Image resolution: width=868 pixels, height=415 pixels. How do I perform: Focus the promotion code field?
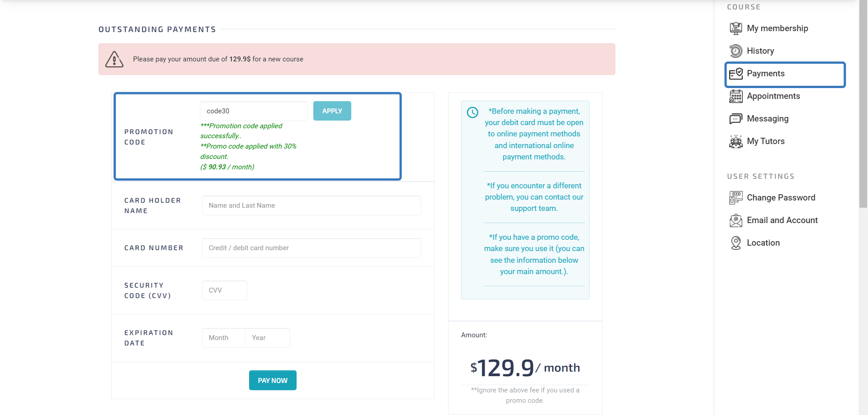254,111
